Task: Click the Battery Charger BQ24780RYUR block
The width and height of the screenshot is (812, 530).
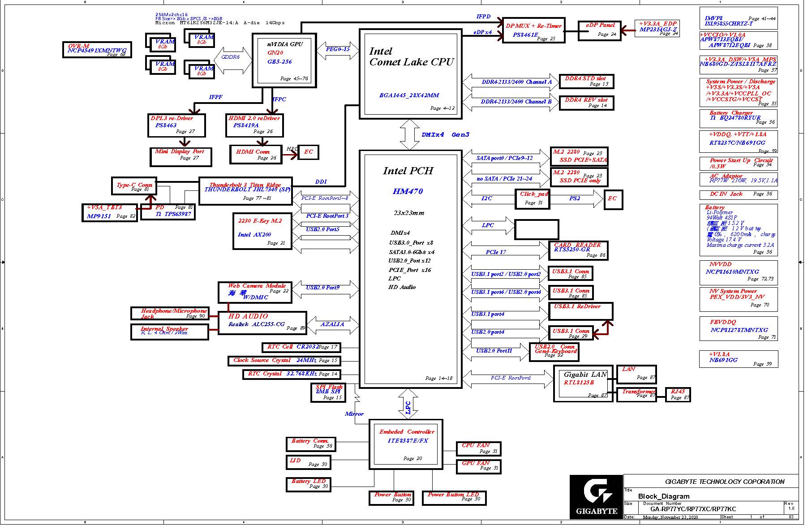Action: click(739, 119)
